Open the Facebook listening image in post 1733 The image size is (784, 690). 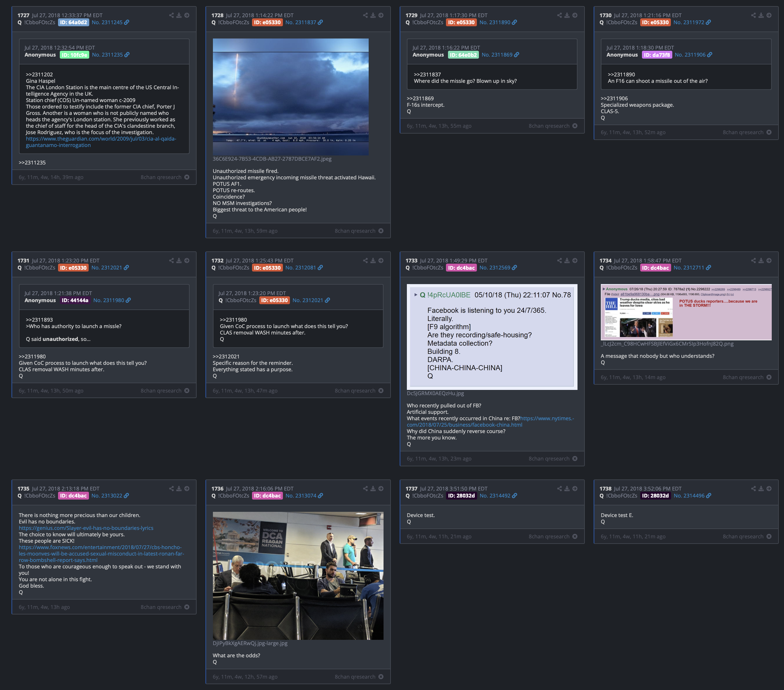coord(492,337)
